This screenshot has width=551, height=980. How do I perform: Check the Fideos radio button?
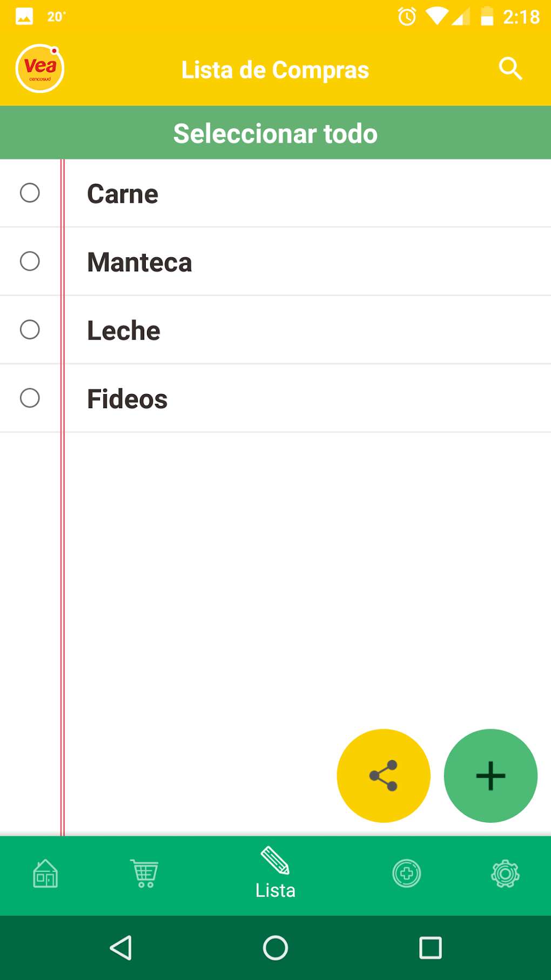(30, 398)
